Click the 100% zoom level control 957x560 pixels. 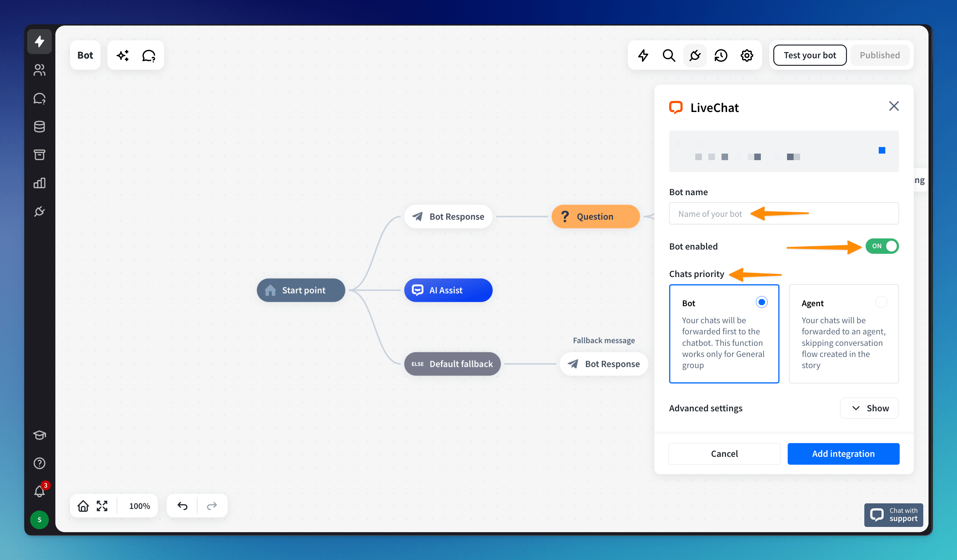point(140,506)
